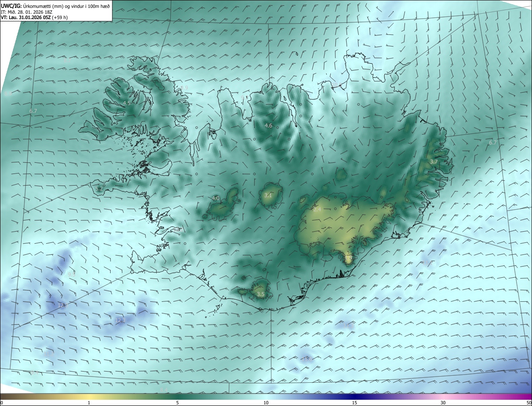Click the 6.7 value in the sea off the east coast

[x=493, y=142]
